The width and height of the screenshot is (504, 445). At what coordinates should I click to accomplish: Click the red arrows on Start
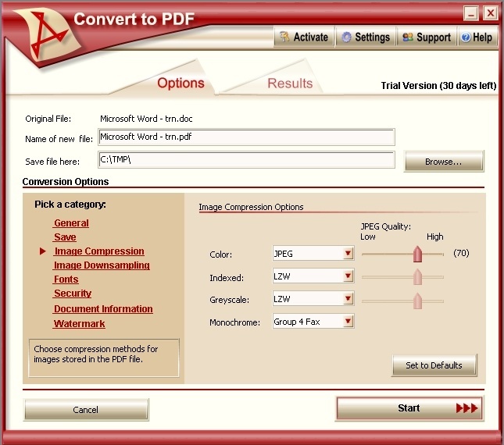(x=466, y=408)
